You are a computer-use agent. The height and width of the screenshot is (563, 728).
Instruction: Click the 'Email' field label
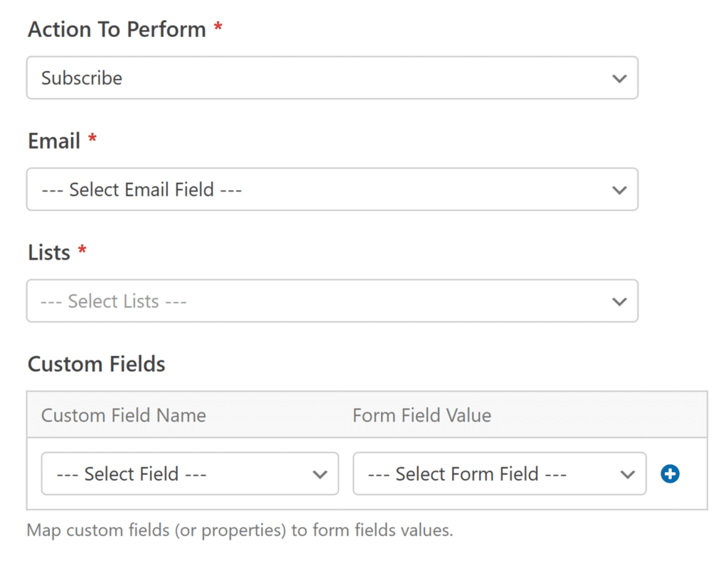tap(54, 141)
